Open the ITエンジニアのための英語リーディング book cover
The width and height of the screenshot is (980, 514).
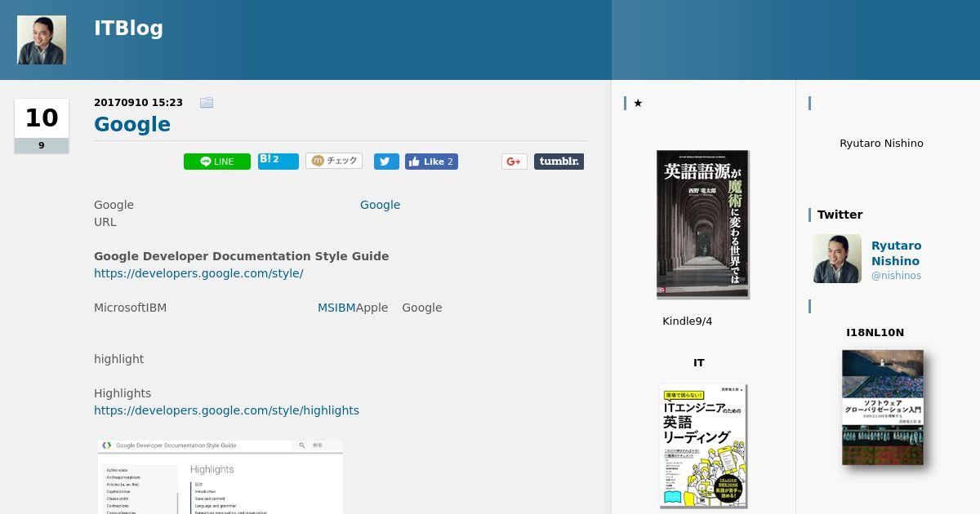point(703,445)
